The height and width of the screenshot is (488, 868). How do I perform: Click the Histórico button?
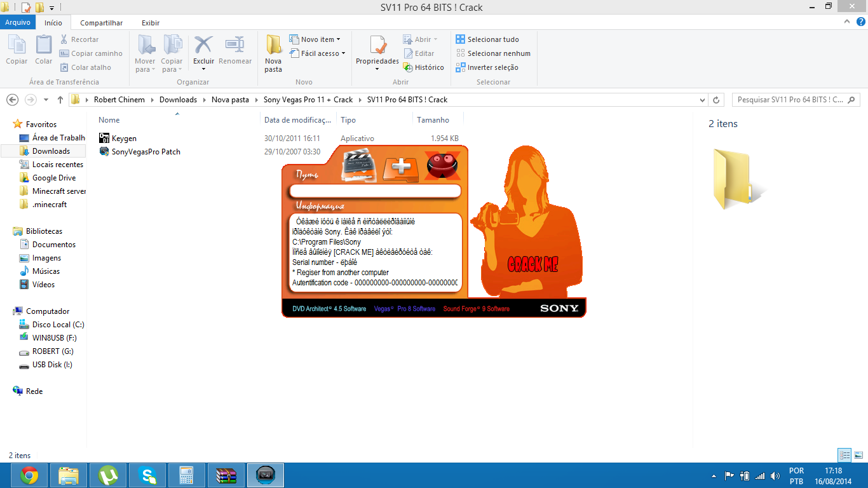[x=424, y=67]
